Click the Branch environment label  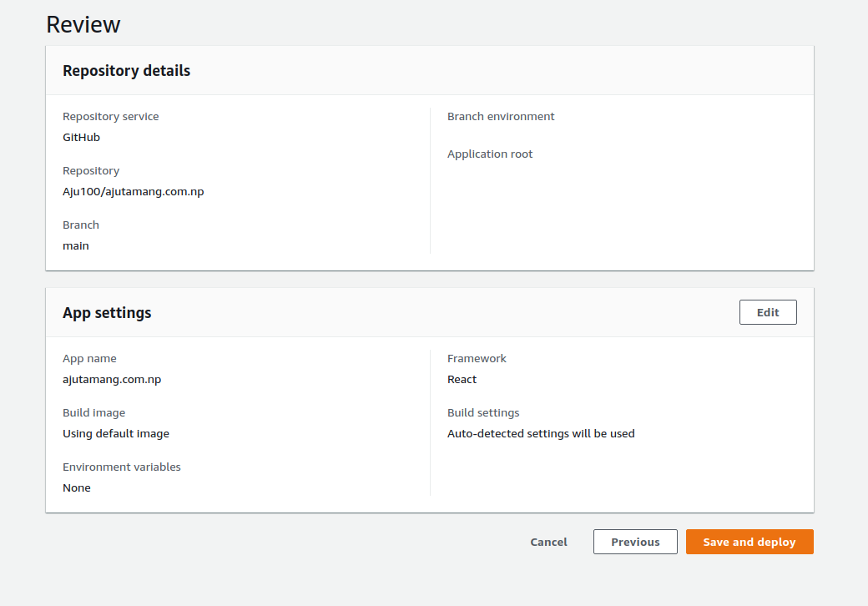coord(501,116)
